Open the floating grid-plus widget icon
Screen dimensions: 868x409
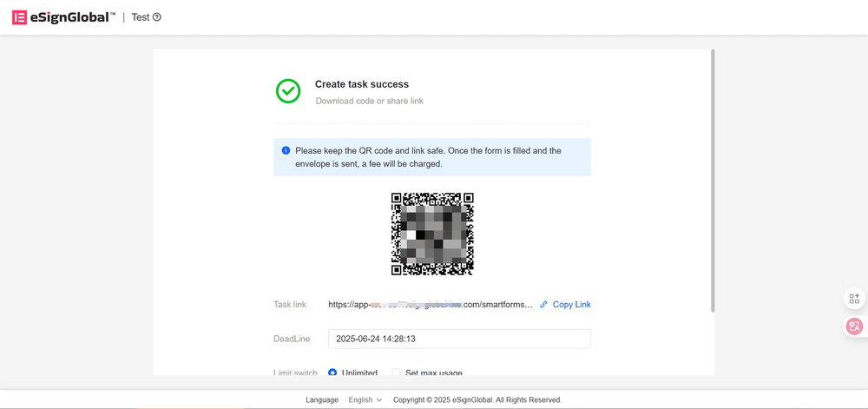[854, 299]
